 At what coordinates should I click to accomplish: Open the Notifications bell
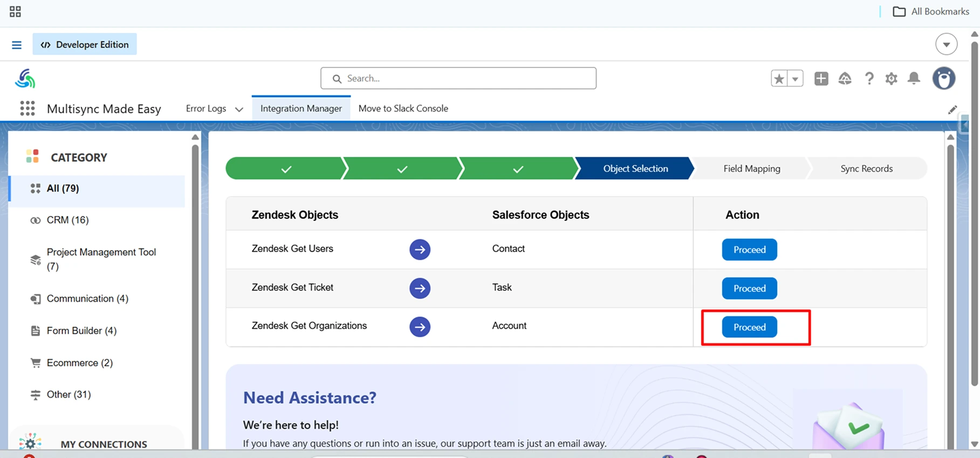(914, 79)
